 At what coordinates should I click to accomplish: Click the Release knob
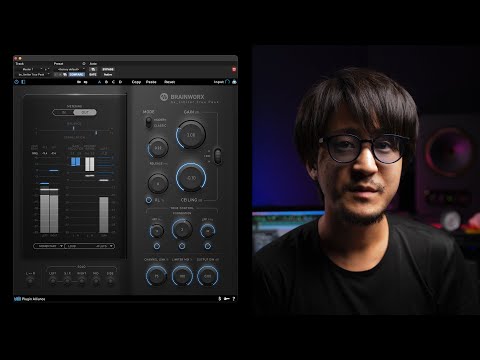click(158, 183)
